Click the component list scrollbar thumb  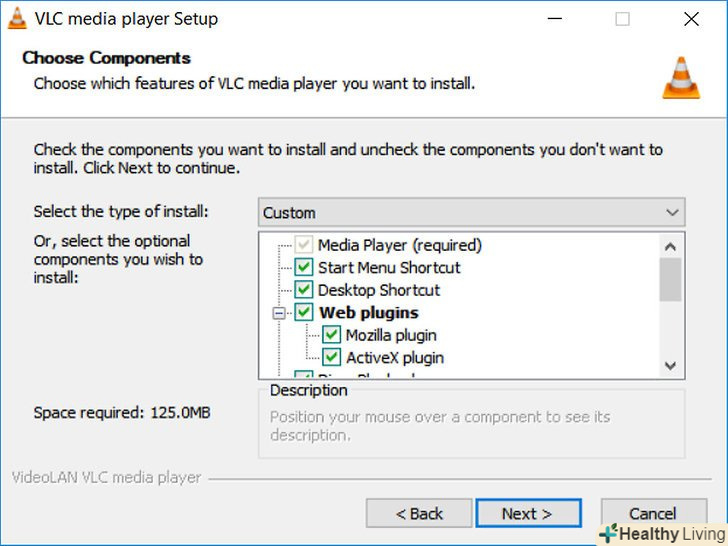coord(670,279)
